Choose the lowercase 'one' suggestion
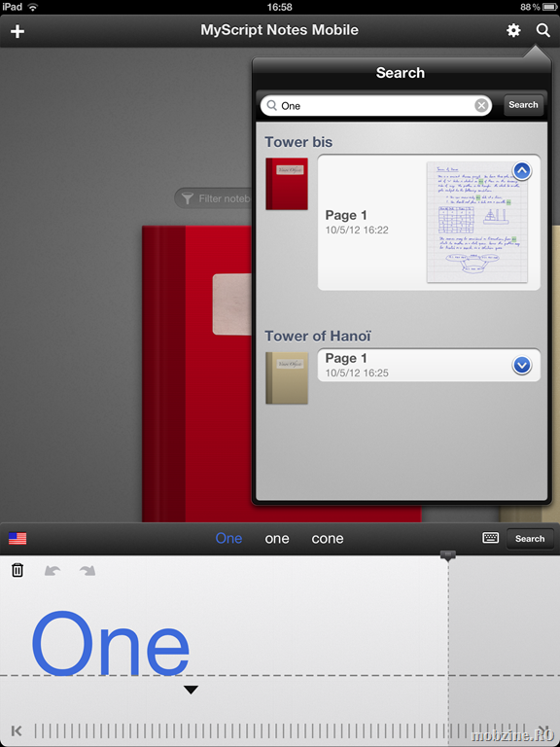 [x=277, y=538]
